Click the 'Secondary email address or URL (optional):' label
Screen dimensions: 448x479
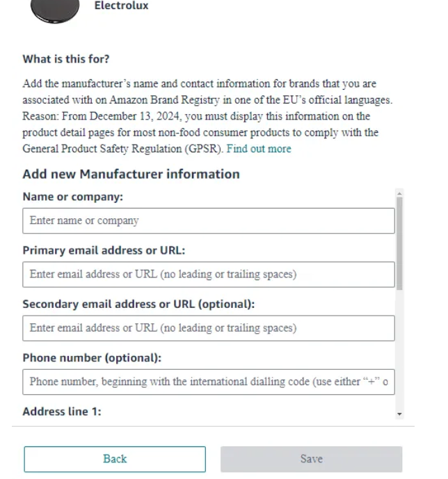[138, 304]
